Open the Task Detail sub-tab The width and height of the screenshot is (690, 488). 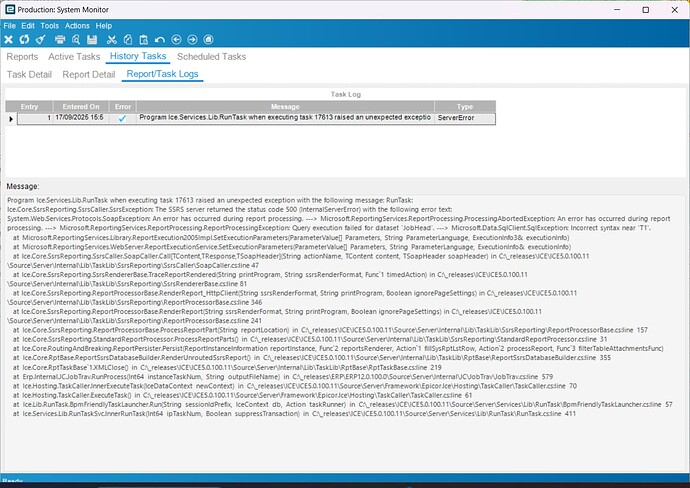click(x=29, y=74)
